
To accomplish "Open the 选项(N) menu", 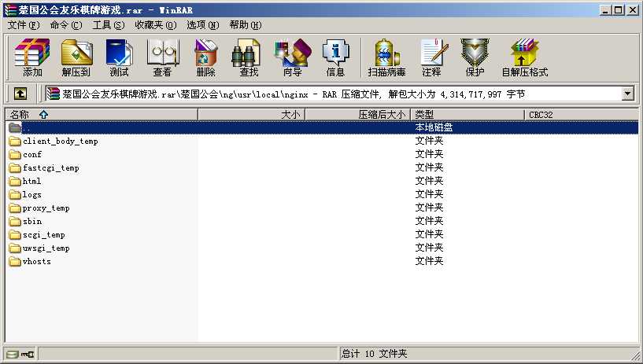I will pos(203,25).
